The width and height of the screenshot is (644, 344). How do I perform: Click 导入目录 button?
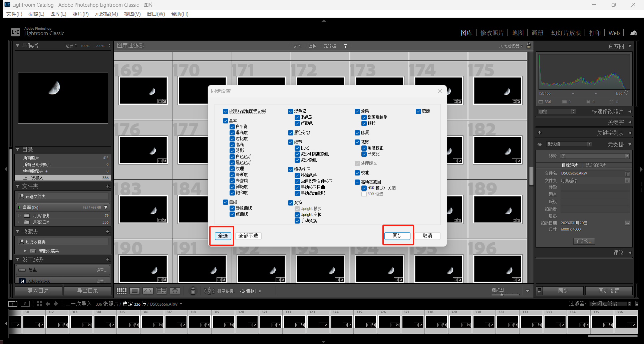coord(38,291)
